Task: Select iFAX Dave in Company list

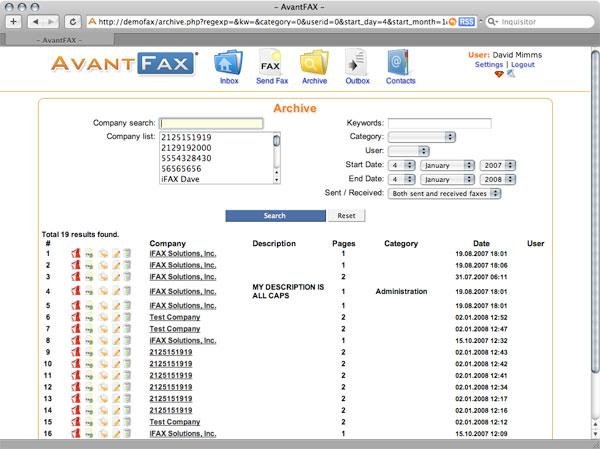Action: pyautogui.click(x=180, y=179)
